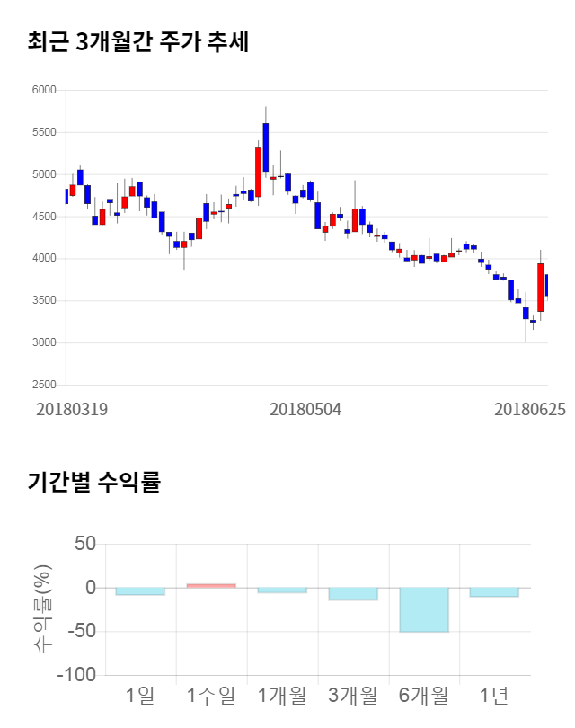Click the 20180319 date label

72,409
